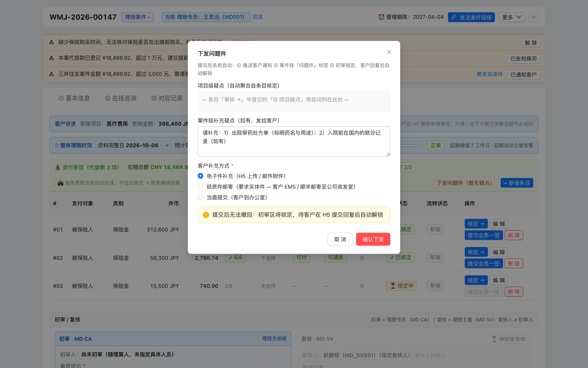Click 编辑 button for row #02
The height and width of the screenshot is (368, 588).
499,252
